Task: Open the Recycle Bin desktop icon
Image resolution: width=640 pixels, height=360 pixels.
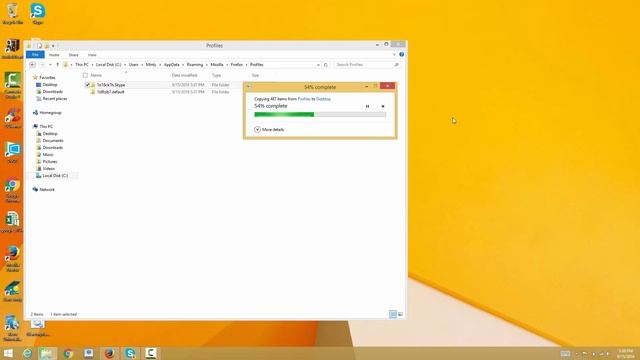Action: click(13, 13)
